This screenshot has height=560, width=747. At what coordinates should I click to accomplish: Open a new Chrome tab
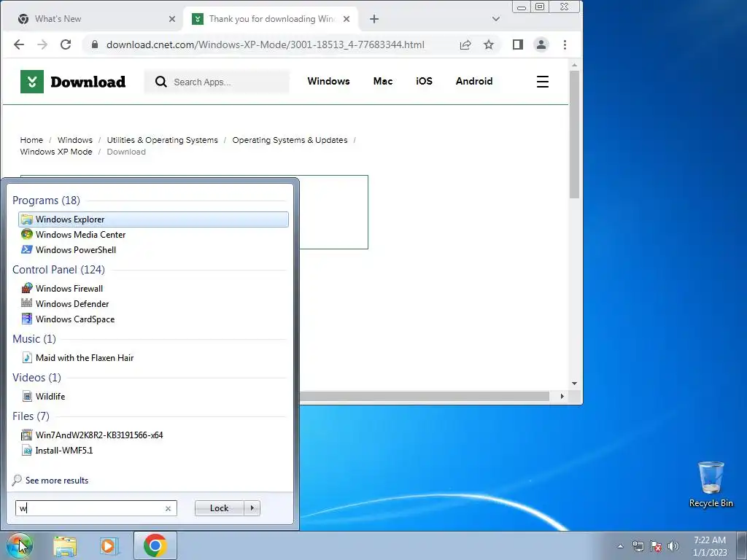(374, 19)
